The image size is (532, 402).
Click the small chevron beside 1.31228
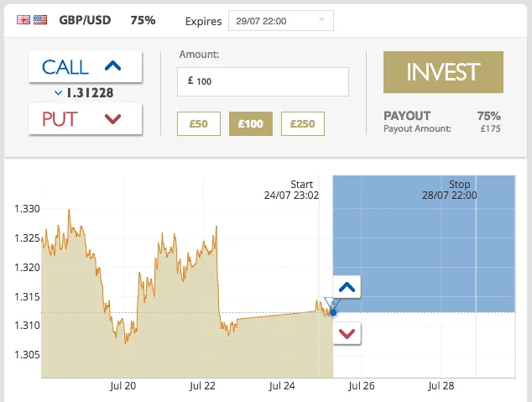(x=58, y=93)
